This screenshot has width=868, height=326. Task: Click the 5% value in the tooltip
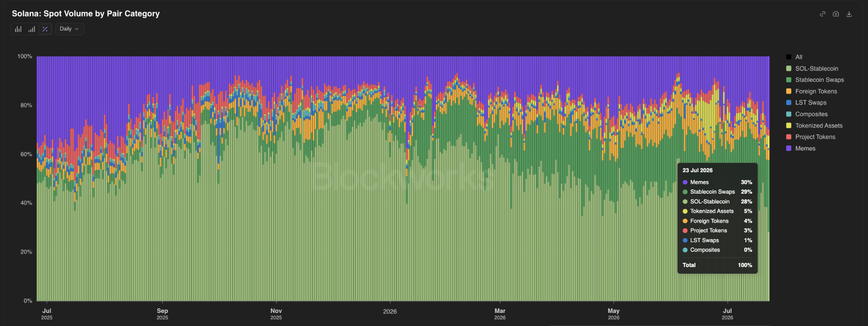pos(748,211)
